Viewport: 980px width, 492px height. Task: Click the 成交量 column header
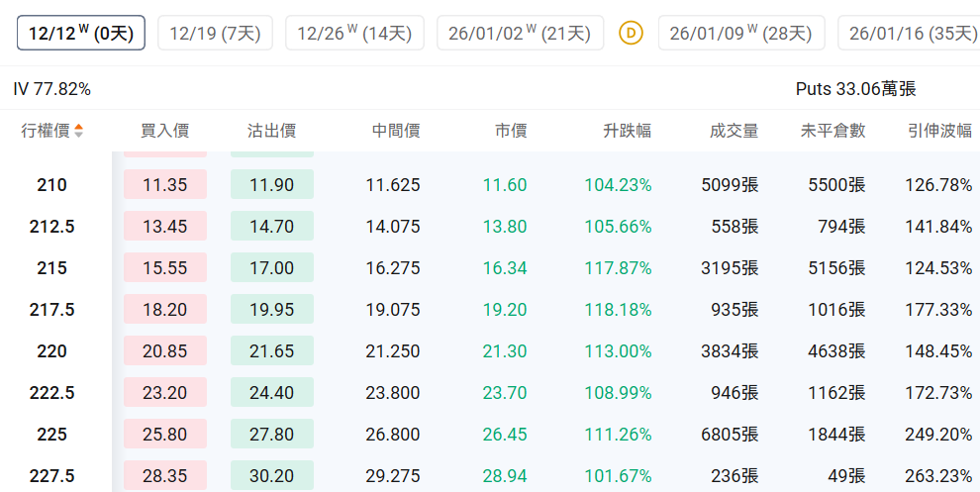(735, 131)
